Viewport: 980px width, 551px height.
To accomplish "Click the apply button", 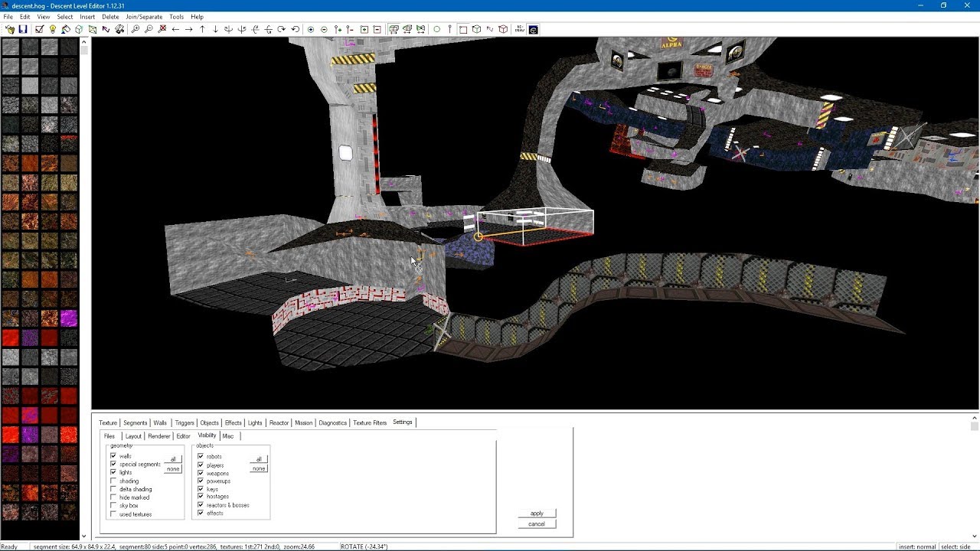I will [x=537, y=514].
